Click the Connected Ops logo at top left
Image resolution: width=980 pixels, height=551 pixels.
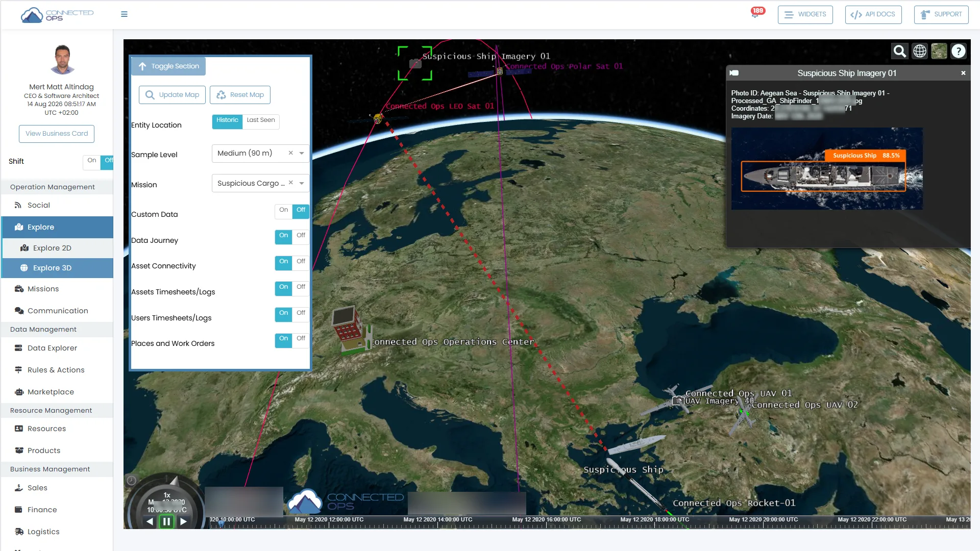click(57, 15)
